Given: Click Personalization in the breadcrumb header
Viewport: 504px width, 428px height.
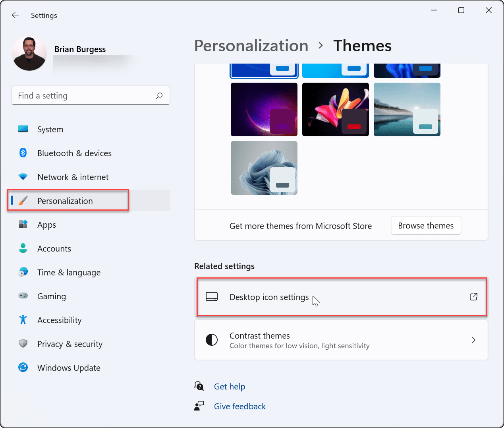Looking at the screenshot, I should (x=251, y=46).
